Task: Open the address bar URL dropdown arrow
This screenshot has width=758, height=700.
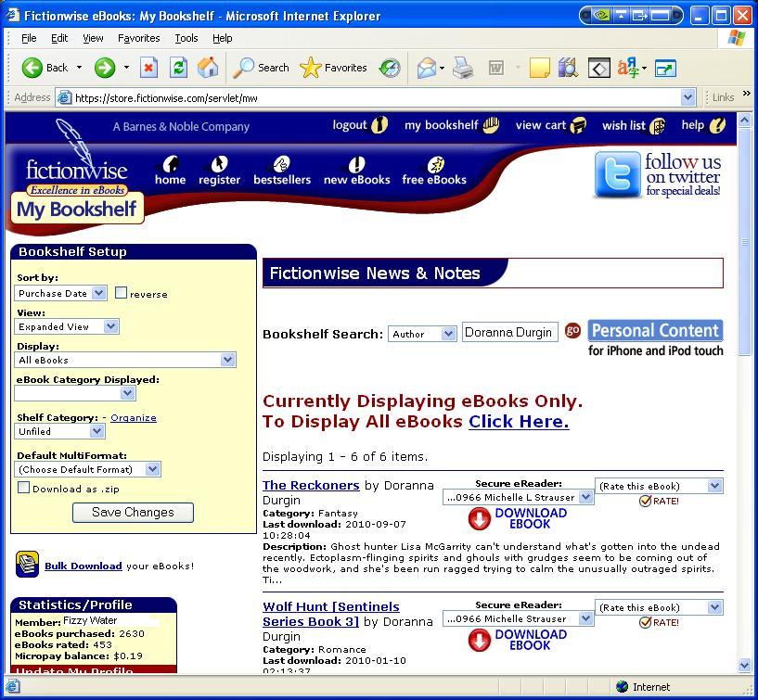Action: (x=687, y=98)
